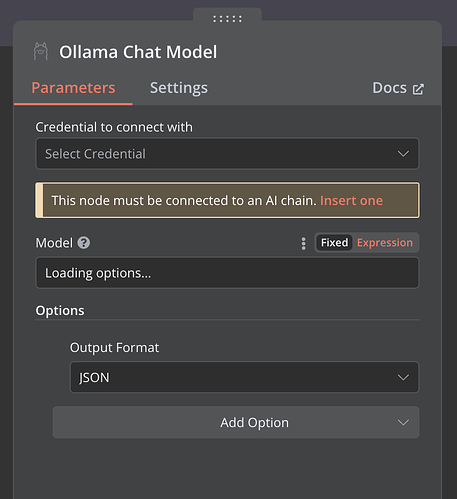Click the question mark help icon beside Model

click(x=84, y=243)
